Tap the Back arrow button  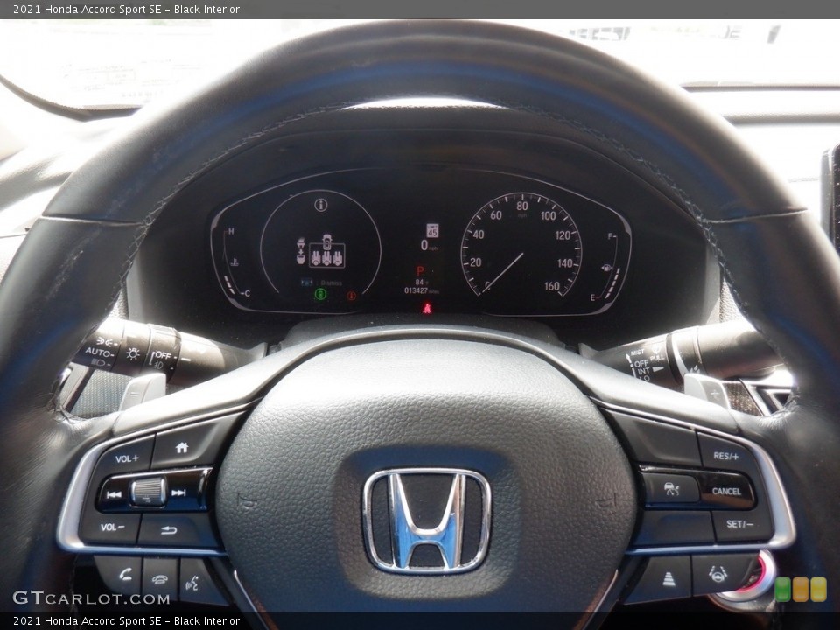point(169,530)
